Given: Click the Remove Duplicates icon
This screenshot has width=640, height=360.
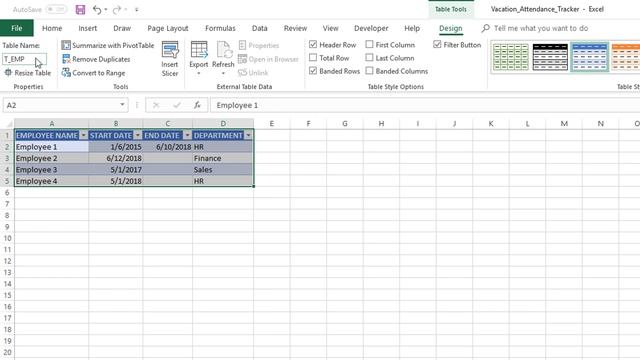Looking at the screenshot, I should pos(66,59).
